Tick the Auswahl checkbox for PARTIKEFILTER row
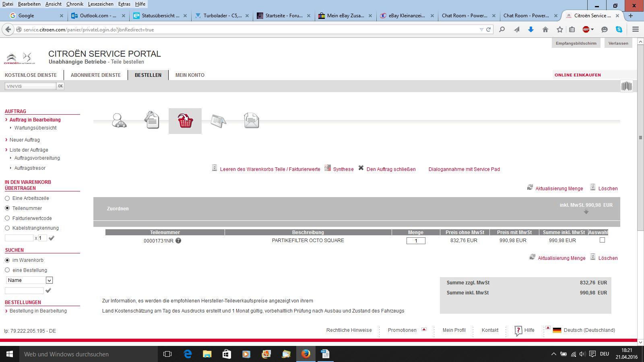The width and height of the screenshot is (644, 362). point(602,240)
